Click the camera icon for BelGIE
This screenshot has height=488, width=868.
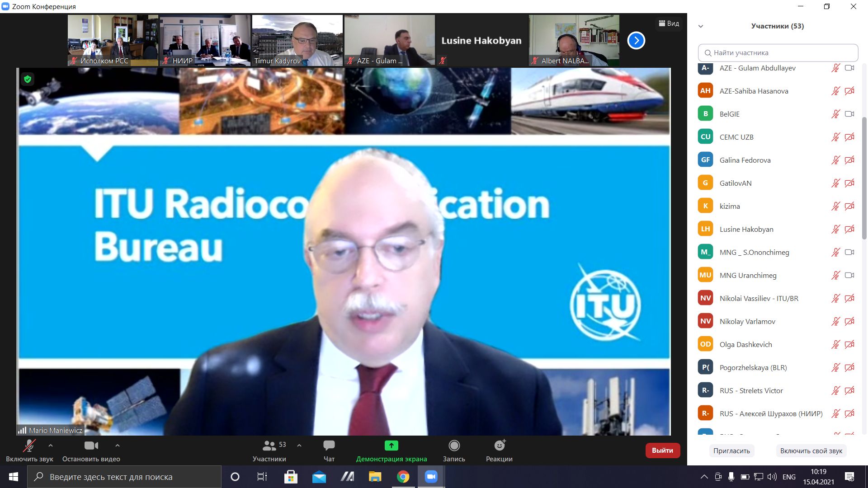[x=849, y=114]
